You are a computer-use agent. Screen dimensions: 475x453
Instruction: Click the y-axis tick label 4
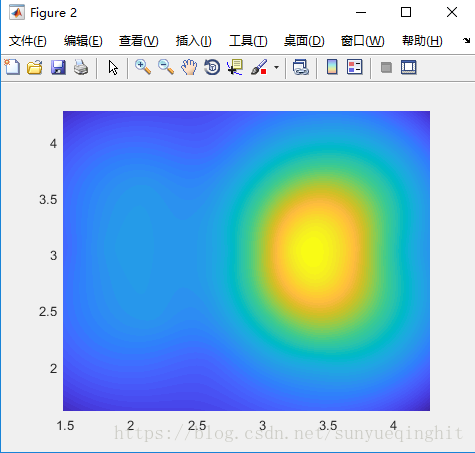point(53,144)
